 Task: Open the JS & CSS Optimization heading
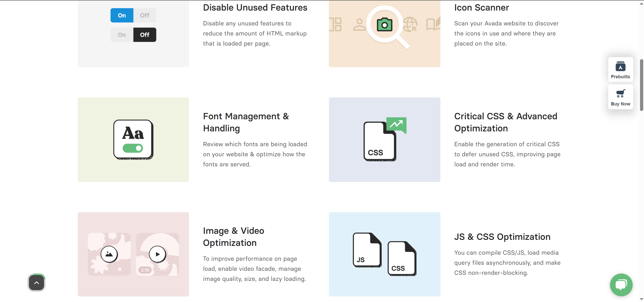[502, 237]
